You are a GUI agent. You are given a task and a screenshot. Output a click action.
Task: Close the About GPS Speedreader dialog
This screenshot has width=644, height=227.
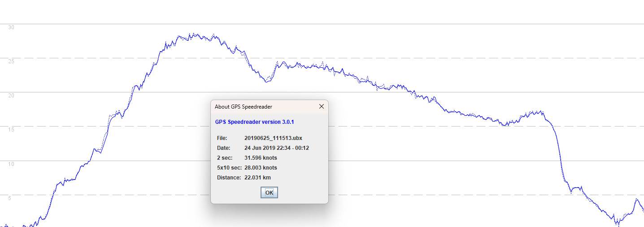tap(321, 106)
